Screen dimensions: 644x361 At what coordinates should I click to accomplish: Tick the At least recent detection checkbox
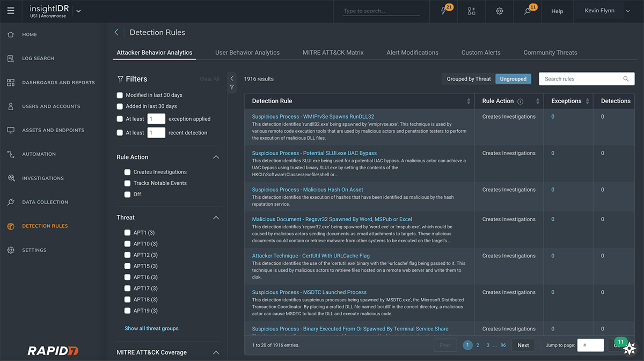(x=120, y=133)
